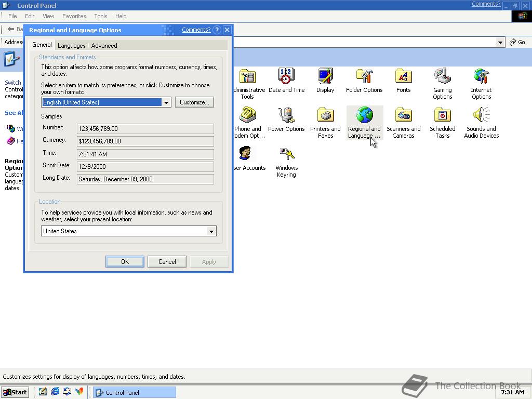Open Gaming Options joystick icon

point(442,76)
